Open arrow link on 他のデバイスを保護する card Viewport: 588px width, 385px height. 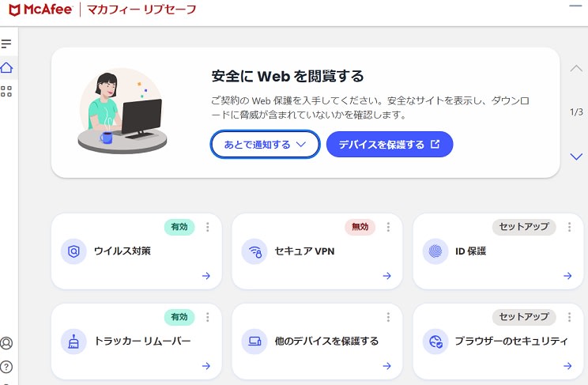387,366
